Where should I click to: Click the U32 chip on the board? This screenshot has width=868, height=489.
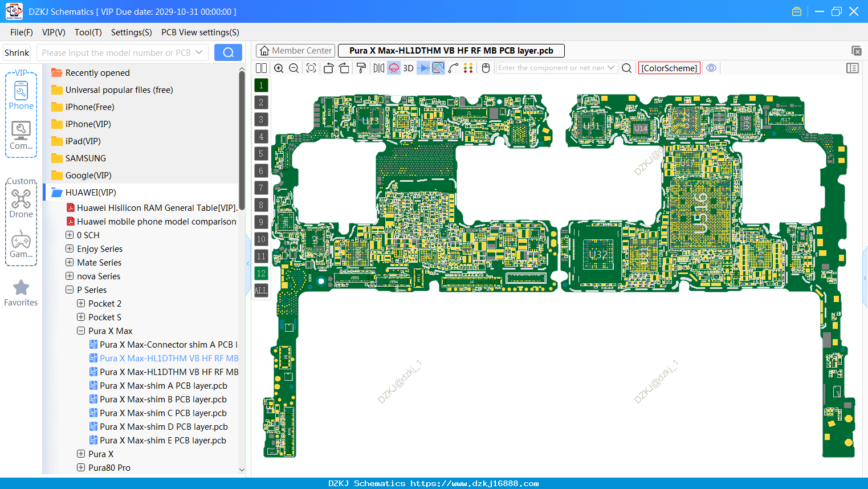598,254
